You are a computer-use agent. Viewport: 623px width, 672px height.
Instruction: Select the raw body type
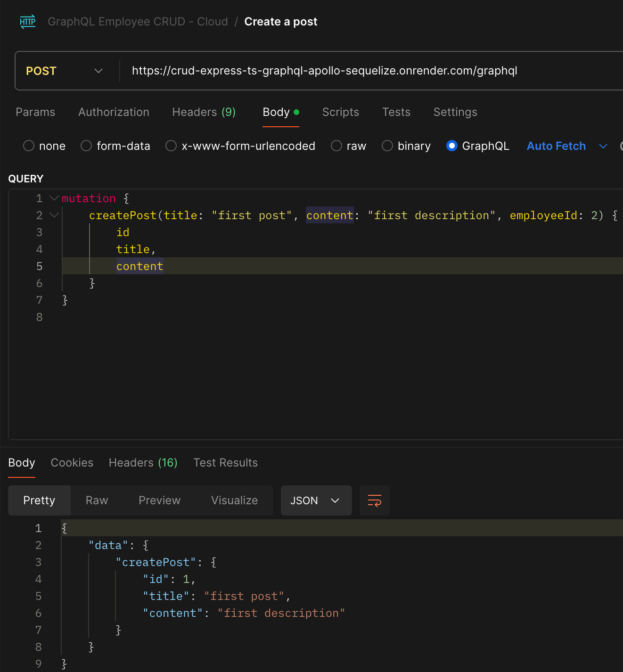[349, 146]
